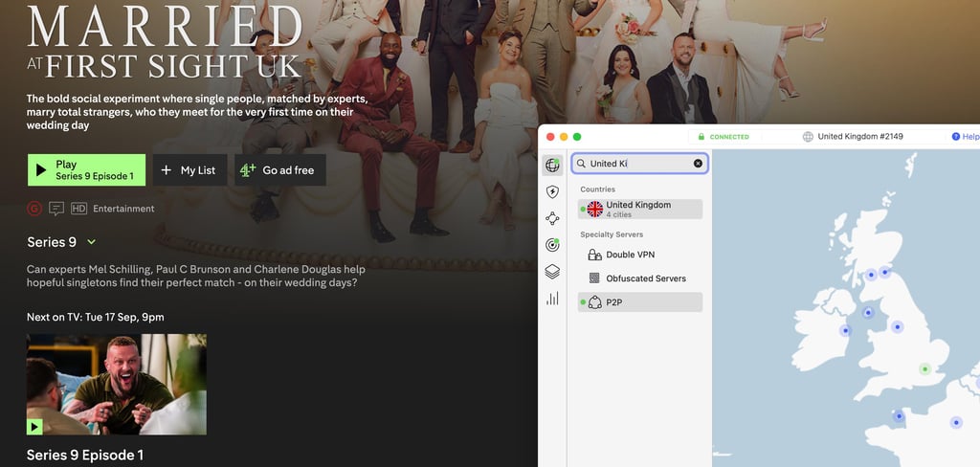Click the Entertainment category link
The height and width of the screenshot is (467, 980).
pos(123,209)
